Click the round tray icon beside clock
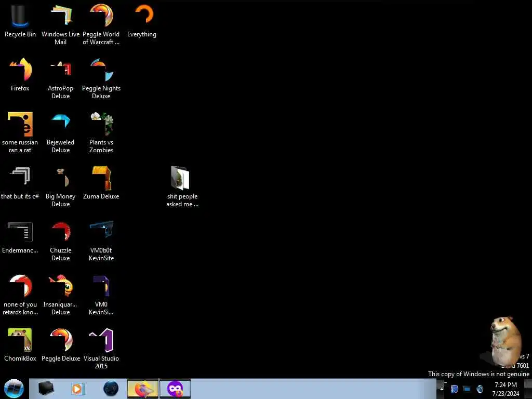This screenshot has width=532, height=399. coord(480,389)
